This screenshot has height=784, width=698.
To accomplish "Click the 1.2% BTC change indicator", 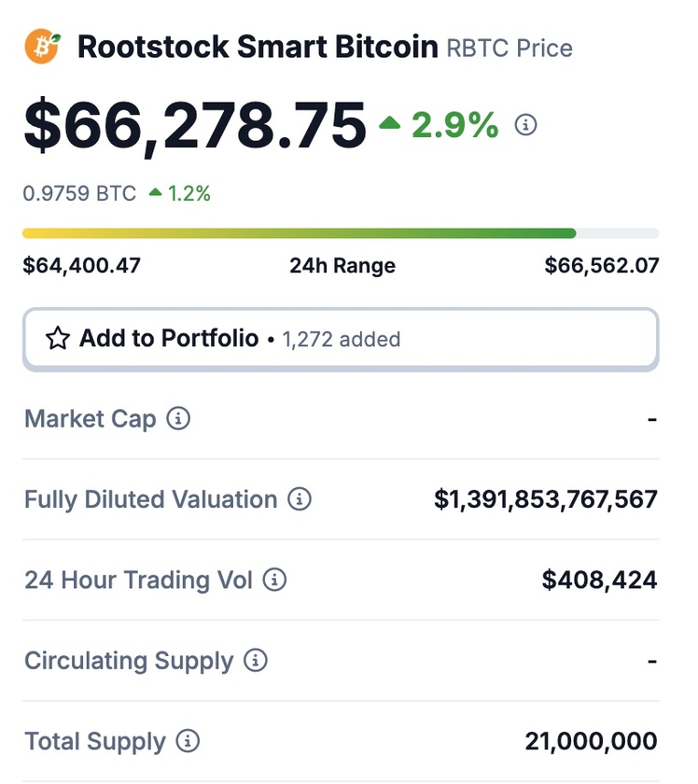I will 180,193.
